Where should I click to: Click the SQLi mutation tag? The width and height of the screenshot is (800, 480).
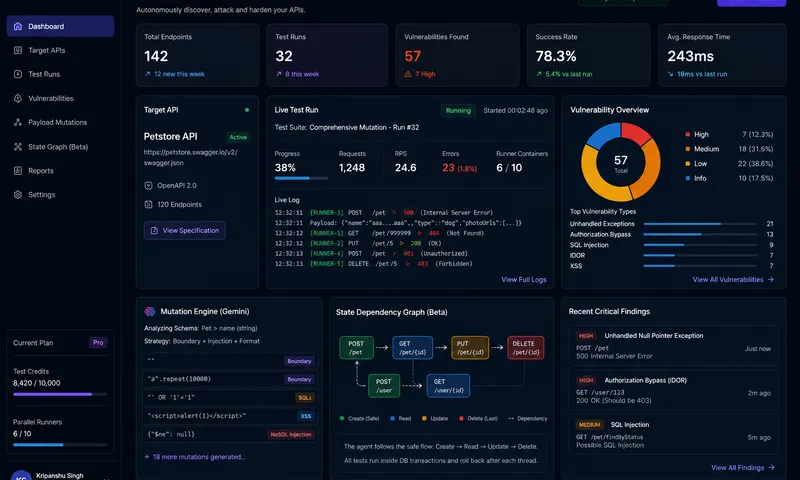(x=305, y=398)
